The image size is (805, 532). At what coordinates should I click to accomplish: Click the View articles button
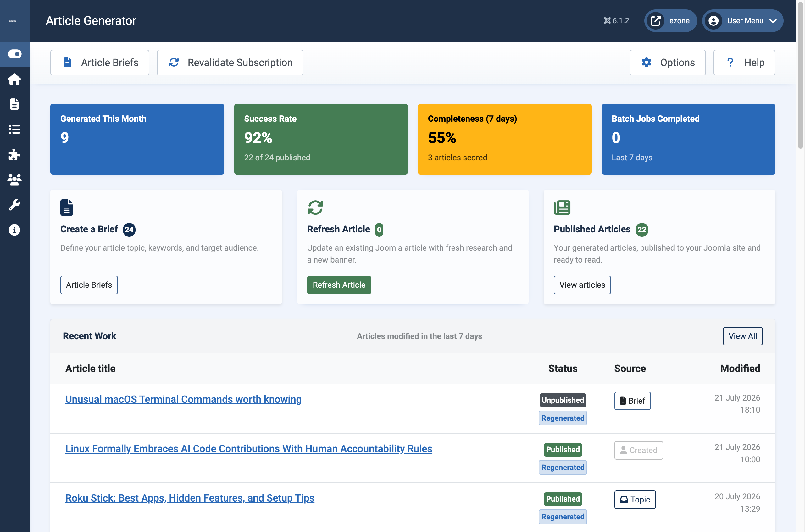[x=582, y=285]
